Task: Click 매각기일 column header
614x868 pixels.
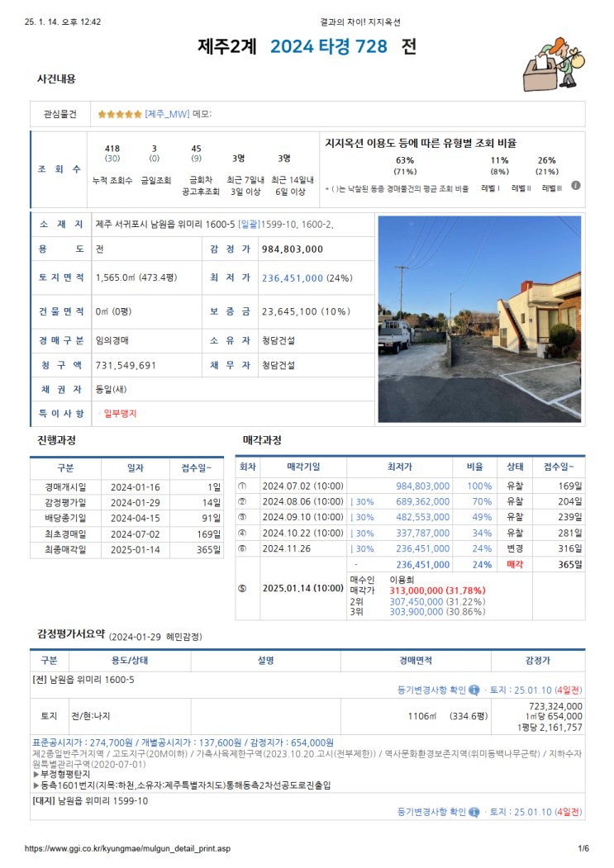Action: 303,467
